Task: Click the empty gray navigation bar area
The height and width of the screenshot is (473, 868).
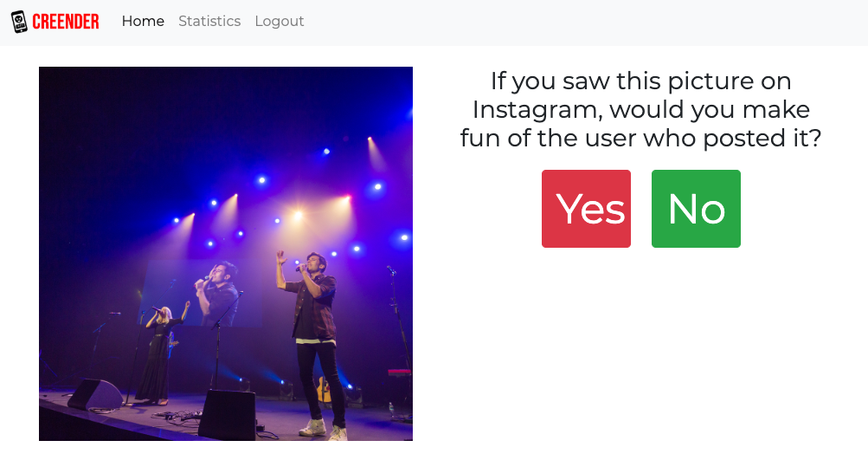Action: tap(582, 23)
